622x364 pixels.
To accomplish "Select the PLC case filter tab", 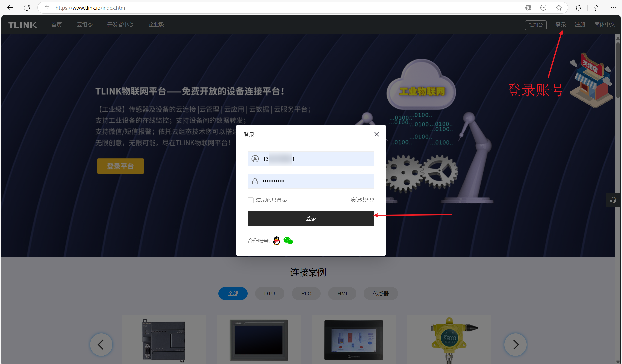I will pyautogui.click(x=306, y=294).
